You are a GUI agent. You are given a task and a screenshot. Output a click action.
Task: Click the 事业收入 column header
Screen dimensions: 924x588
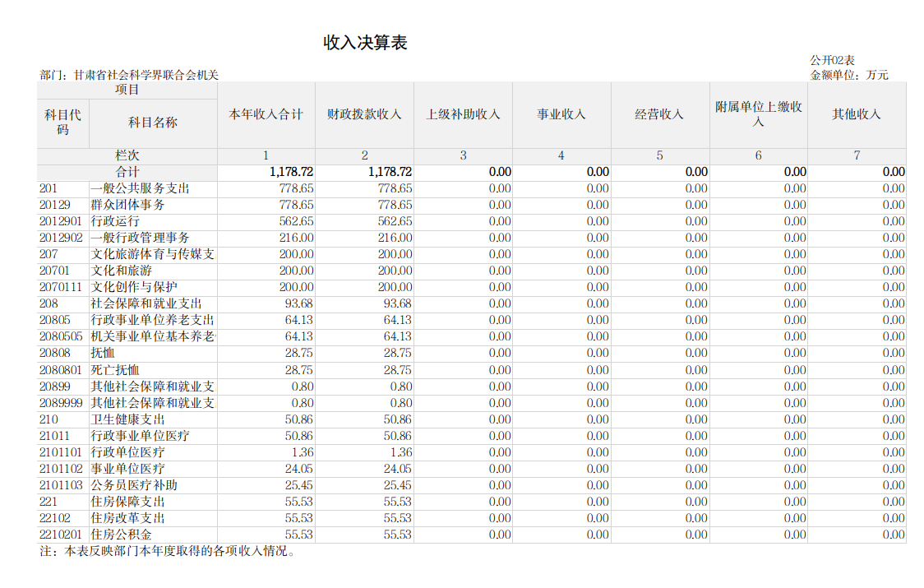coord(561,114)
